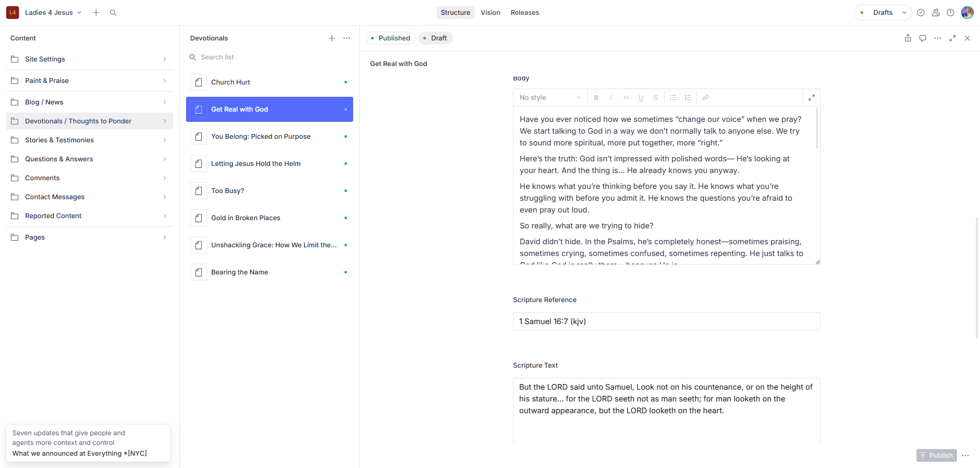Insert a bulleted list in Body
This screenshot has height=468, width=980.
(x=673, y=98)
